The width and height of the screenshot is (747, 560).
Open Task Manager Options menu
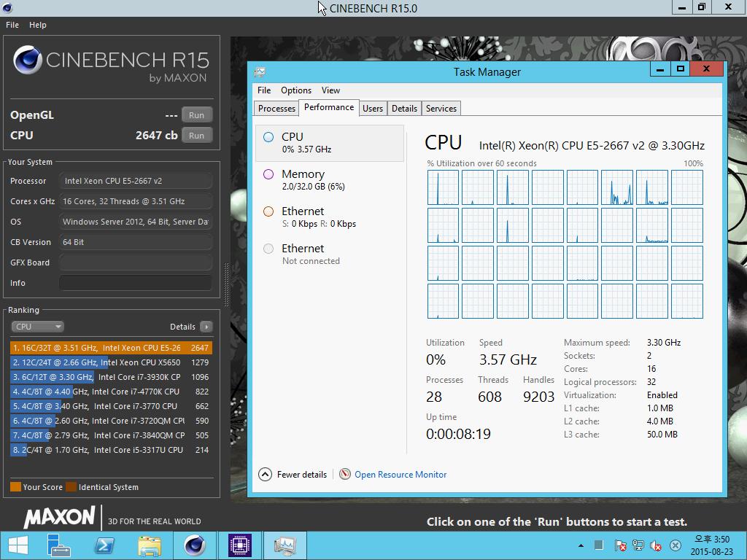(x=296, y=90)
